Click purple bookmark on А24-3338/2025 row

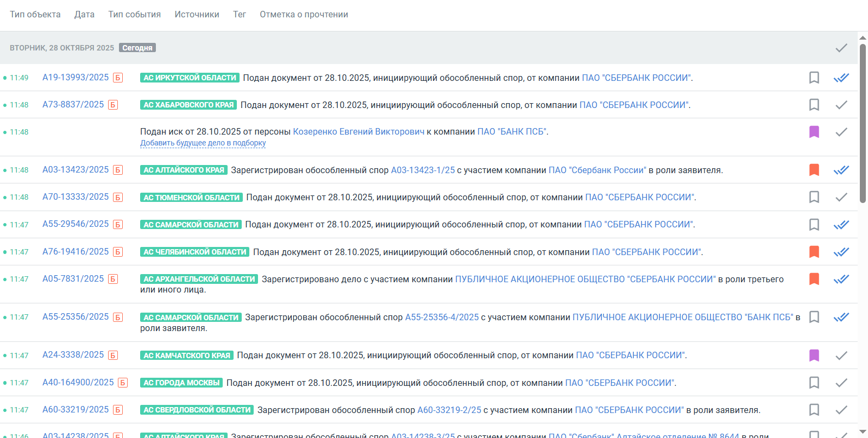click(x=814, y=356)
